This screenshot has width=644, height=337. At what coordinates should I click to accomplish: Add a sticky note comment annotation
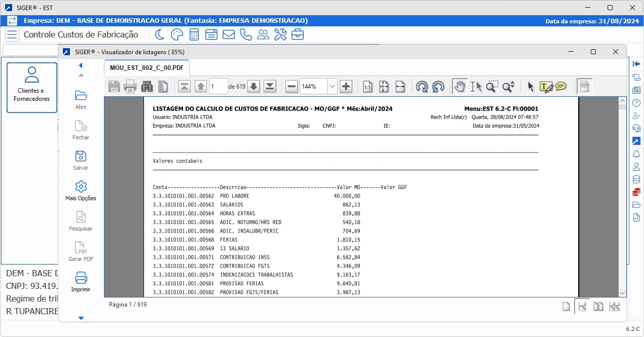point(561,86)
